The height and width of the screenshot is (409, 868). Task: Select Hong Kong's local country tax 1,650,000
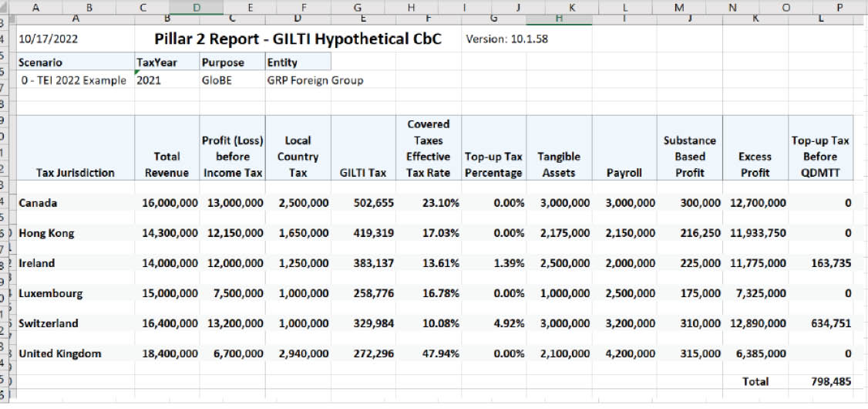click(298, 233)
